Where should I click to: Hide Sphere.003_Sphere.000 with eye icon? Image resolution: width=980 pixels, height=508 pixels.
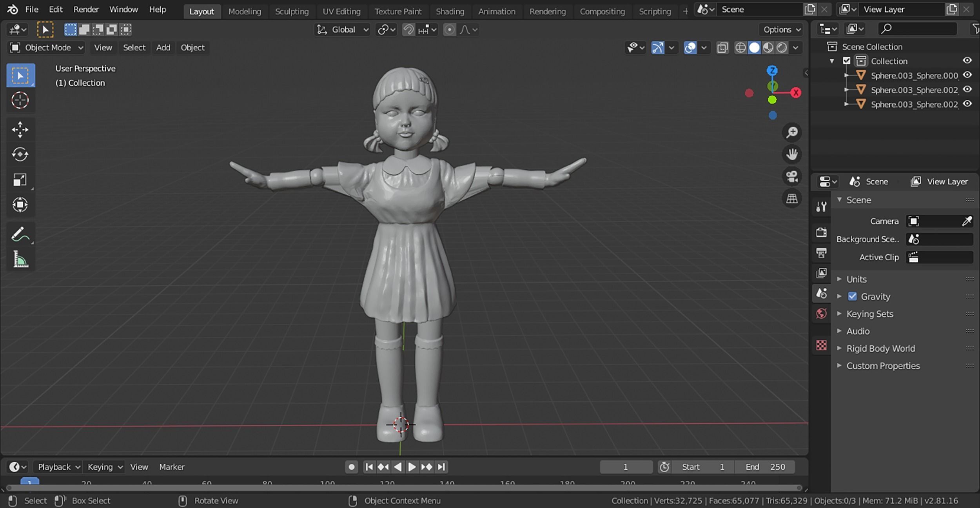(967, 75)
